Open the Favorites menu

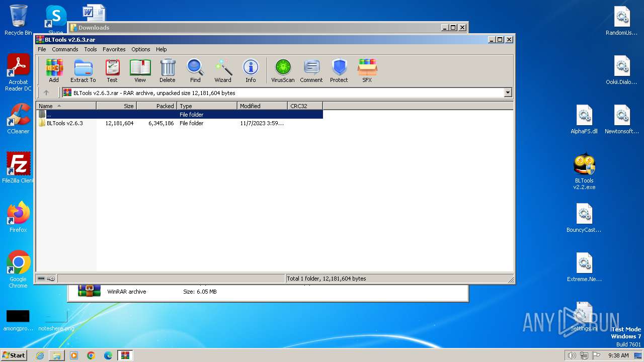point(114,49)
